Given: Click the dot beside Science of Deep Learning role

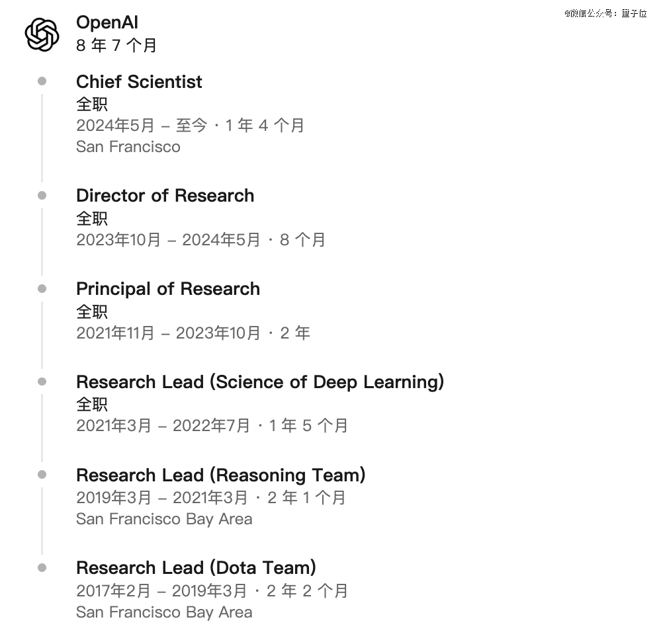Looking at the screenshot, I should pos(42,382).
